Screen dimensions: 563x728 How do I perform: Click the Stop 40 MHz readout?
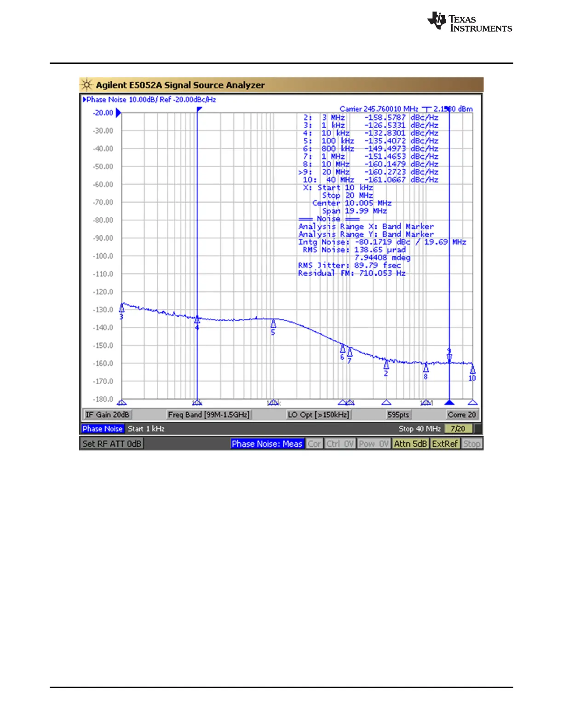[x=419, y=428]
